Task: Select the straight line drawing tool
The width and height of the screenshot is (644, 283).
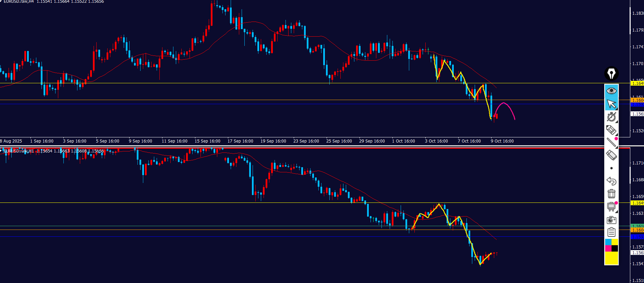Action: click(x=611, y=142)
